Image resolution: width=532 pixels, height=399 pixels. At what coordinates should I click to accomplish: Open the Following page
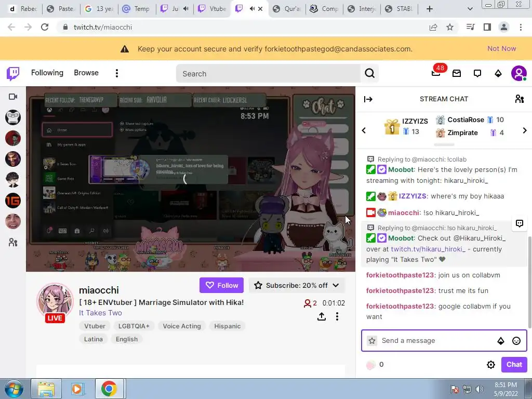pos(47,73)
